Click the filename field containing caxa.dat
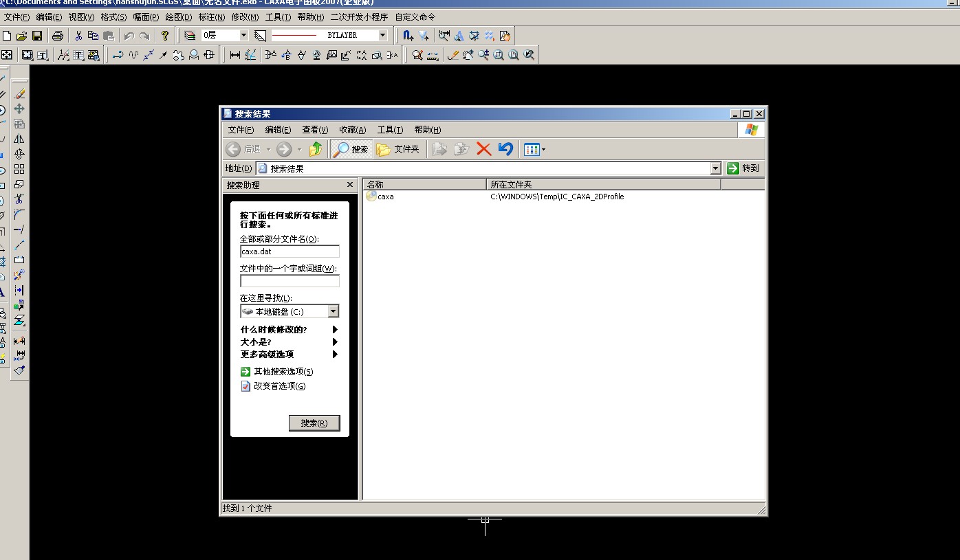The image size is (960, 560). 290,251
